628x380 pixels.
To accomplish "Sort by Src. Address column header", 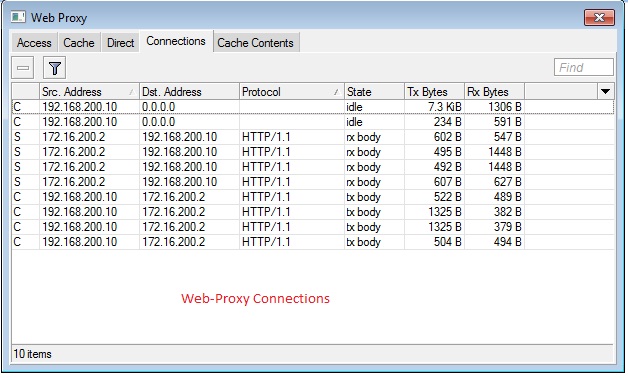I will coord(89,92).
